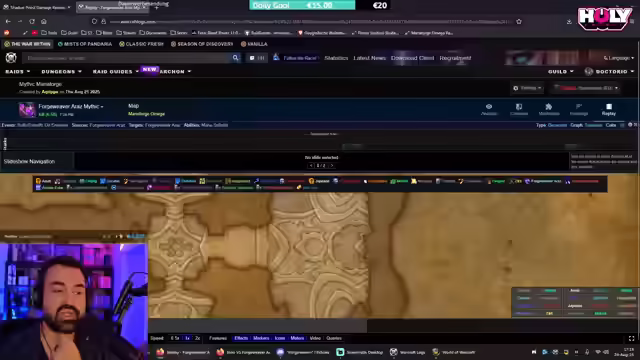Expand the RAIDS menu
Viewport: 640px width, 360px height.
pyautogui.click(x=18, y=71)
